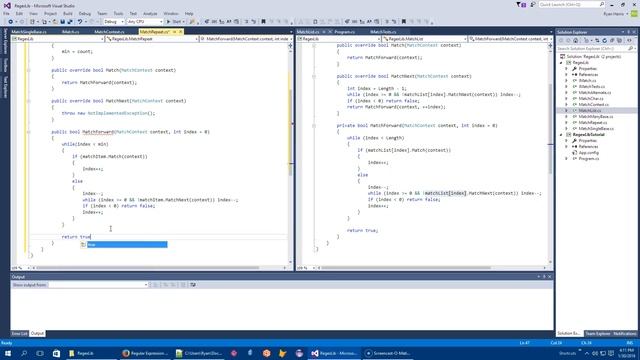Open the RegexLib.MatchRepeat class dropdown
The height and width of the screenshot is (360, 640).
point(152,39)
